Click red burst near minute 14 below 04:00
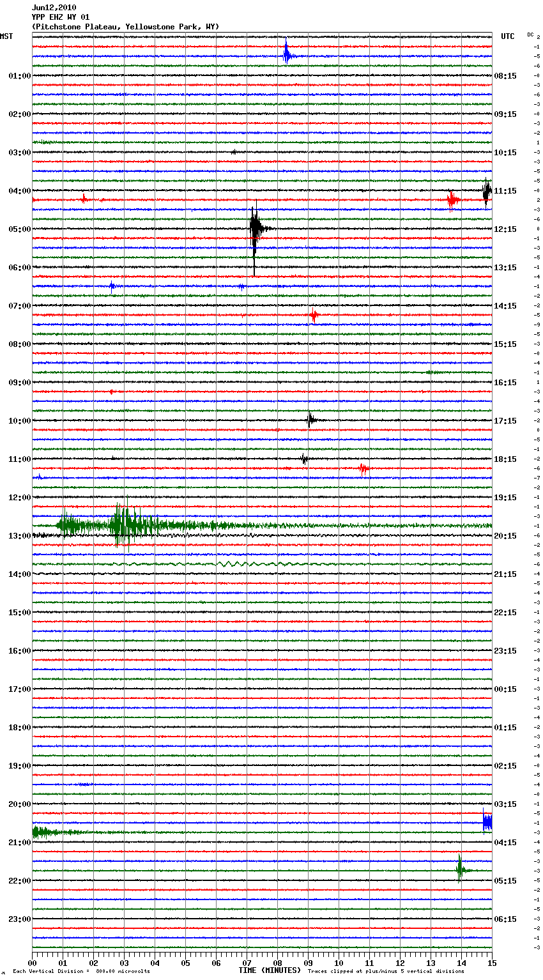The height and width of the screenshot is (980, 543). pyautogui.click(x=452, y=201)
